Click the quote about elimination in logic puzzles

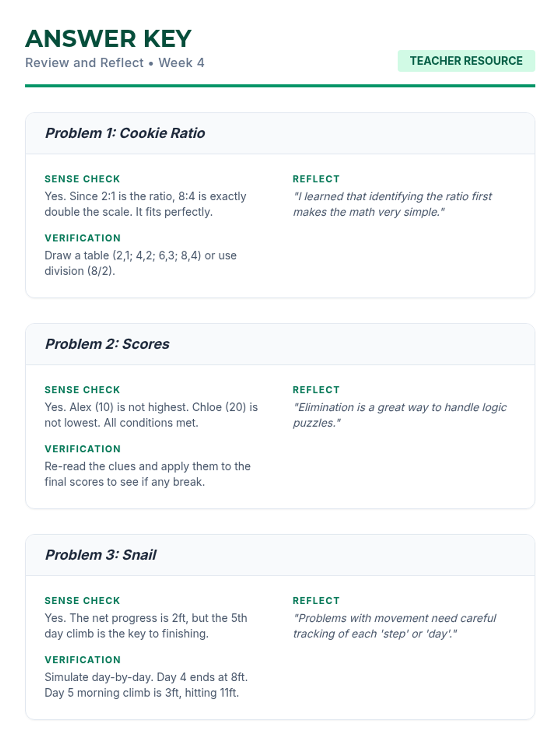(399, 415)
